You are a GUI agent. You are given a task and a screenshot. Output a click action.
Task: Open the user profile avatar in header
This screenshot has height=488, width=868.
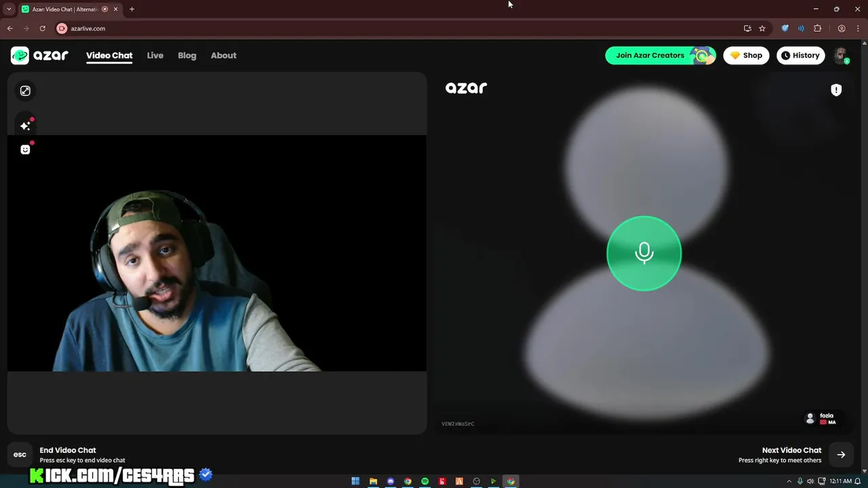tap(841, 56)
